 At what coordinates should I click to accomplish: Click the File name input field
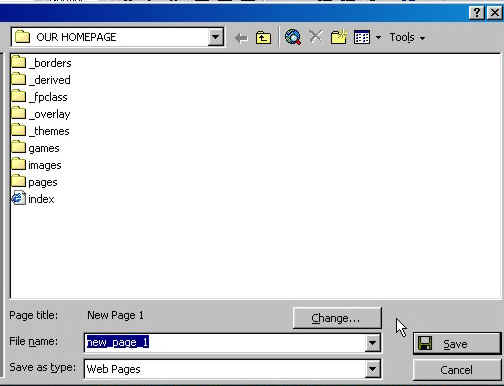coord(225,342)
